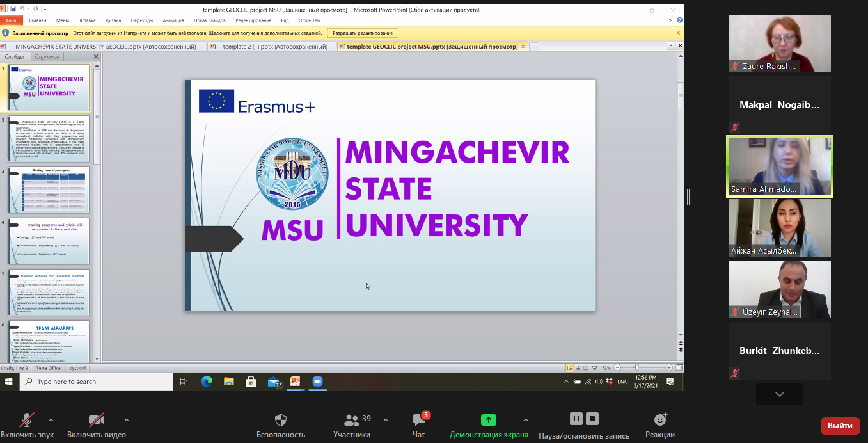Open the Дизайн ribbon tab
868x443 pixels.
point(113,20)
